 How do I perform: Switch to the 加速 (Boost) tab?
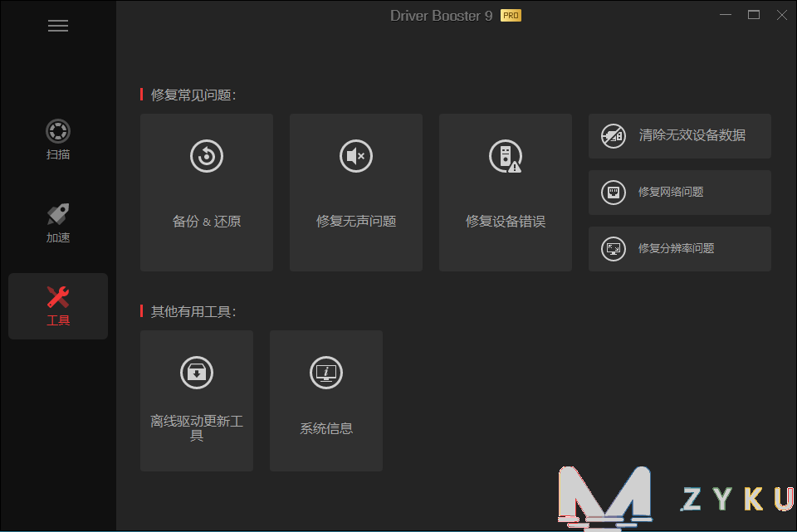pos(58,223)
